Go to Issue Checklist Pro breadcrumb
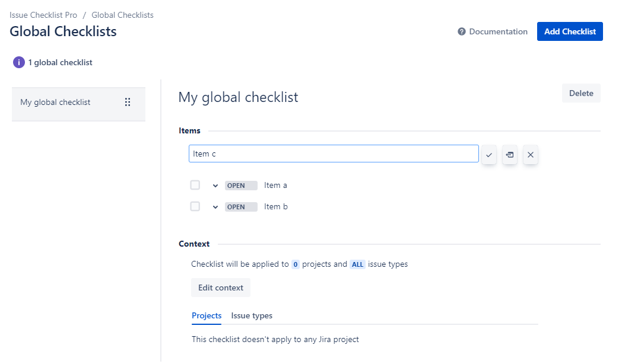Viewport: 641px width, 364px height. 43,15
